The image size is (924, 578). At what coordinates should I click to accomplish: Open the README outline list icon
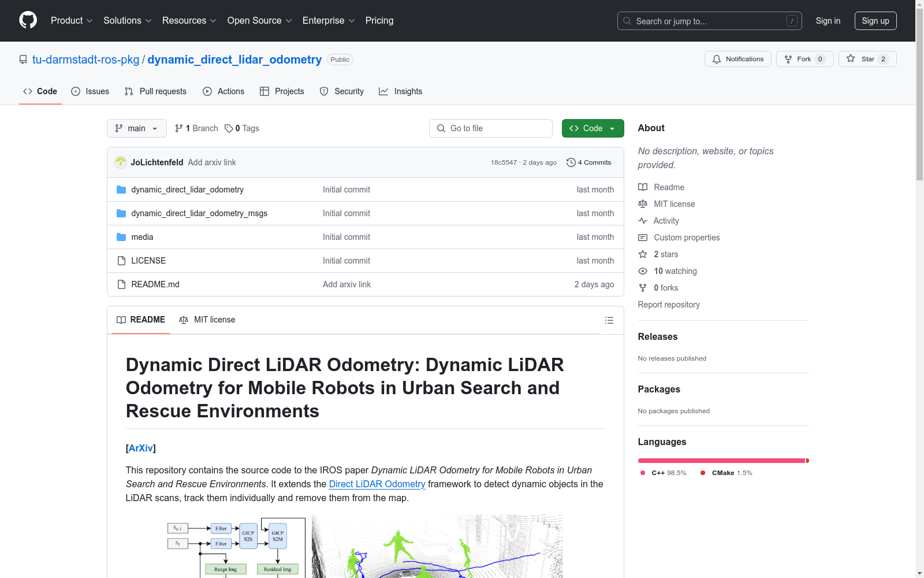pos(609,320)
